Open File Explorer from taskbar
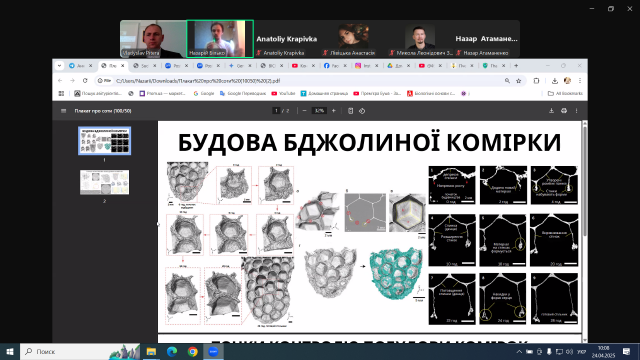Screen dimensions: 640x360 coord(151,351)
